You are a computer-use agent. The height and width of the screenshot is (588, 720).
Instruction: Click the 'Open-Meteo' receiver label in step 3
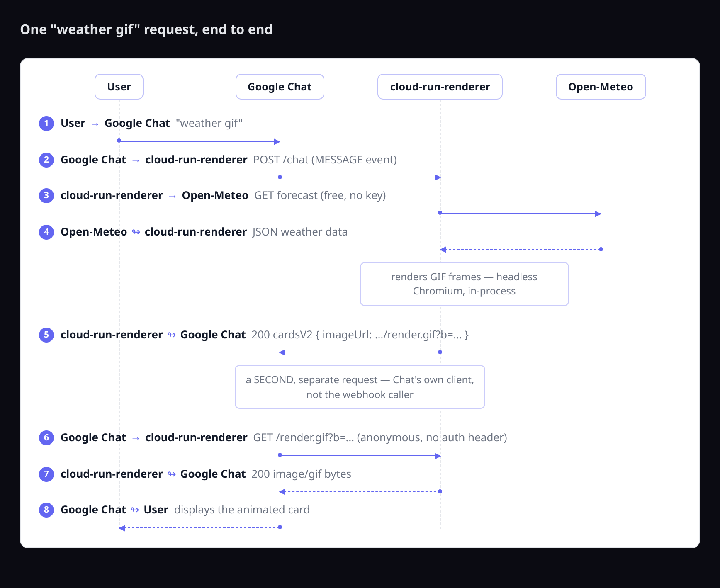215,196
